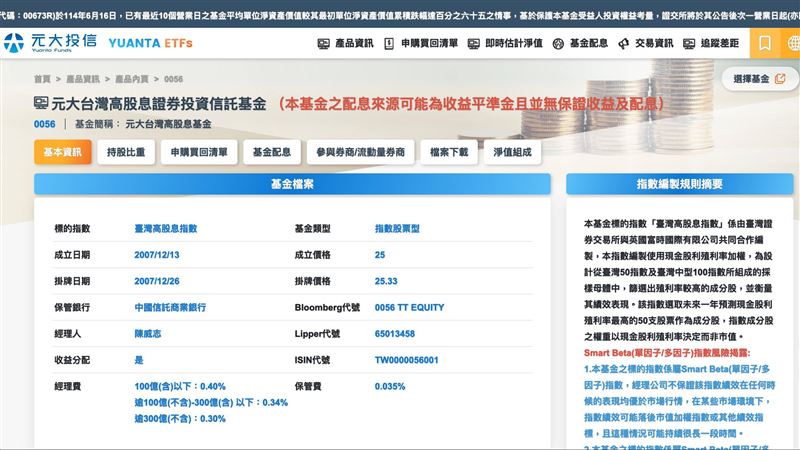Screen dimensions: 800x450
Task: Click the 基金配息 coin icon
Action: point(558,44)
